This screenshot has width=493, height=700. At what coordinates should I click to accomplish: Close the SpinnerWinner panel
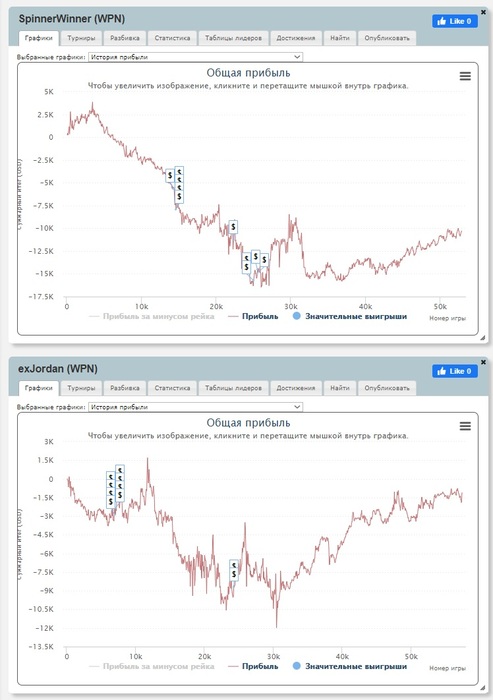483,12
